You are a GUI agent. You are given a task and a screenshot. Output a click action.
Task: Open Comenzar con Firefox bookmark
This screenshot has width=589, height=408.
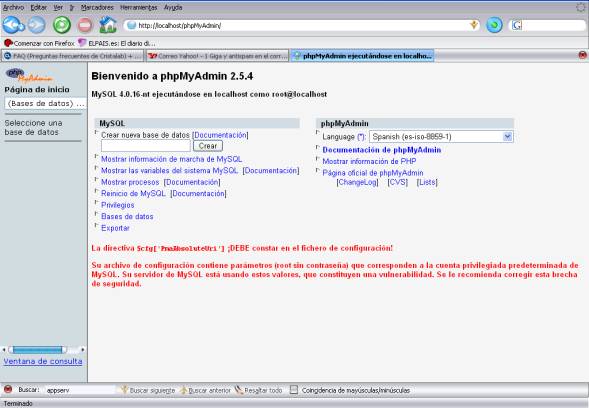pos(39,43)
